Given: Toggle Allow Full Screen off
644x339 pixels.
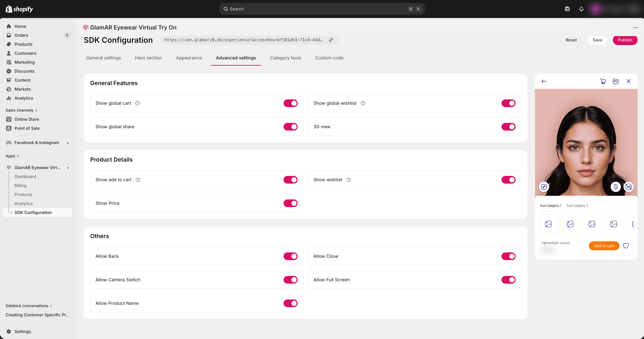Looking at the screenshot, I should tap(508, 280).
